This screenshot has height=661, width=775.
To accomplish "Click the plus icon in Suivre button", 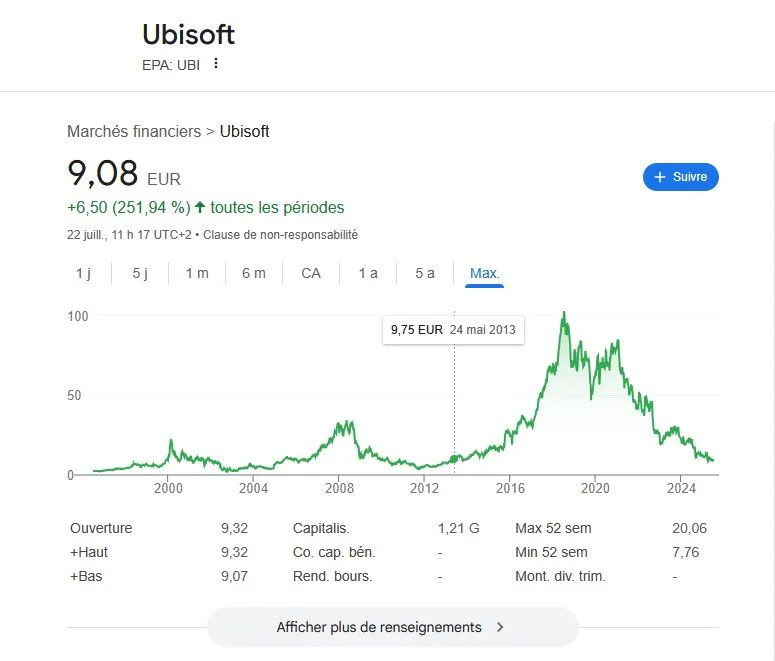I will (x=660, y=177).
